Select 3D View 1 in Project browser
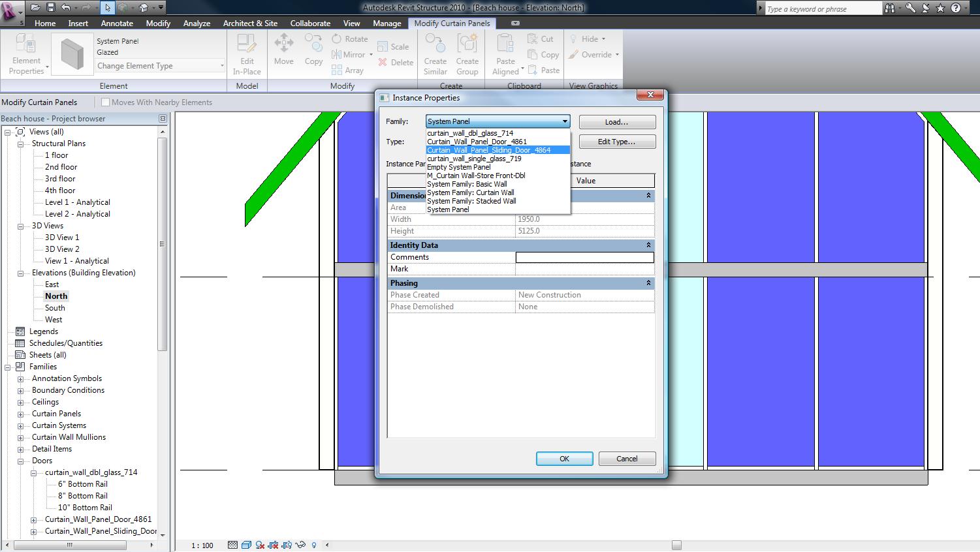The height and width of the screenshot is (552, 980). coord(62,238)
